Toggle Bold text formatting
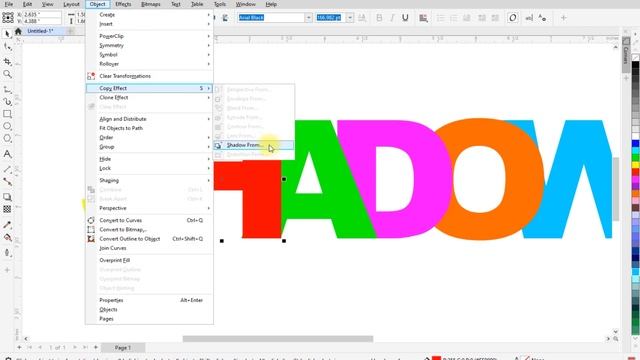Image resolution: width=640 pixels, height=360 pixels. tap(379, 18)
